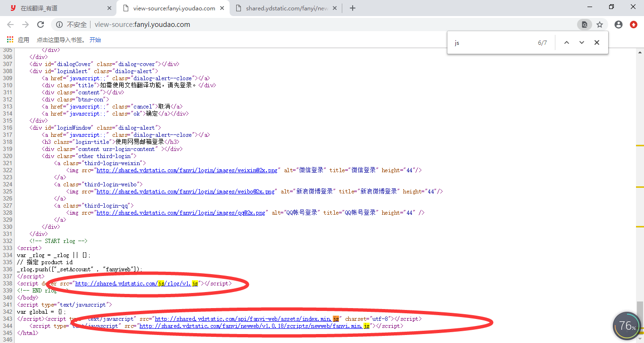The image size is (644, 343).
Task: Open the weibo@2x.png image link
Action: 185,192
